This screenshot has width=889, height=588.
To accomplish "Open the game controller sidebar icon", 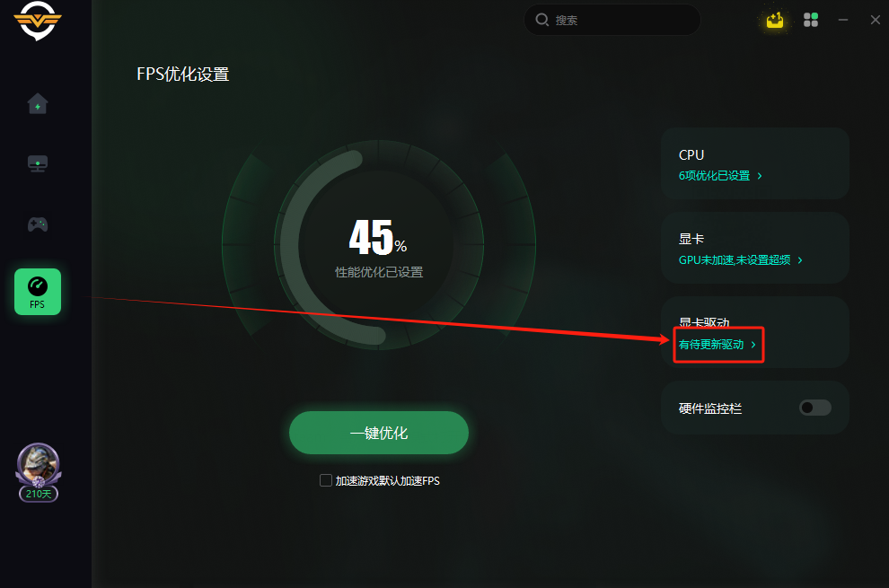I will tap(38, 224).
